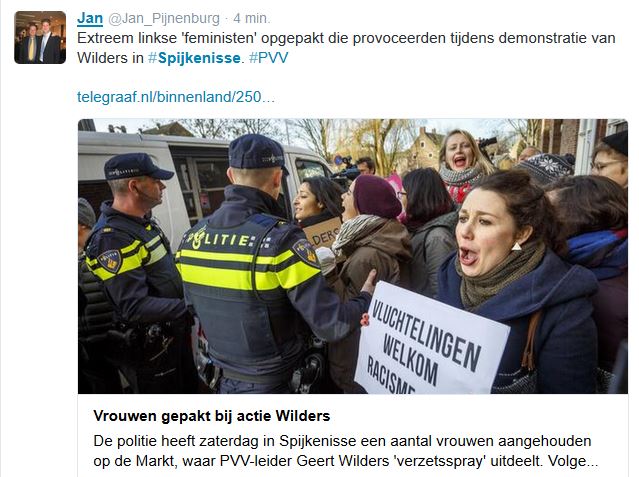Click the display name "Jan"
The image size is (639, 477).
coord(90,18)
